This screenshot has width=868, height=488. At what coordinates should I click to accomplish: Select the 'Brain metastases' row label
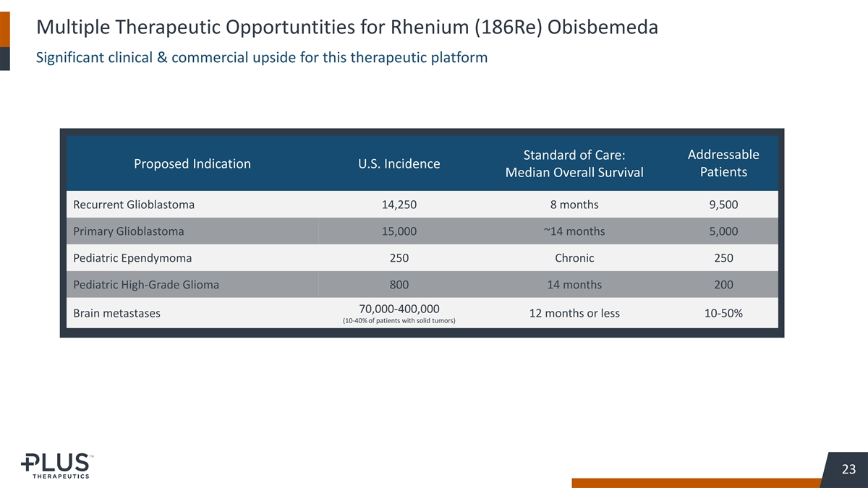click(117, 314)
